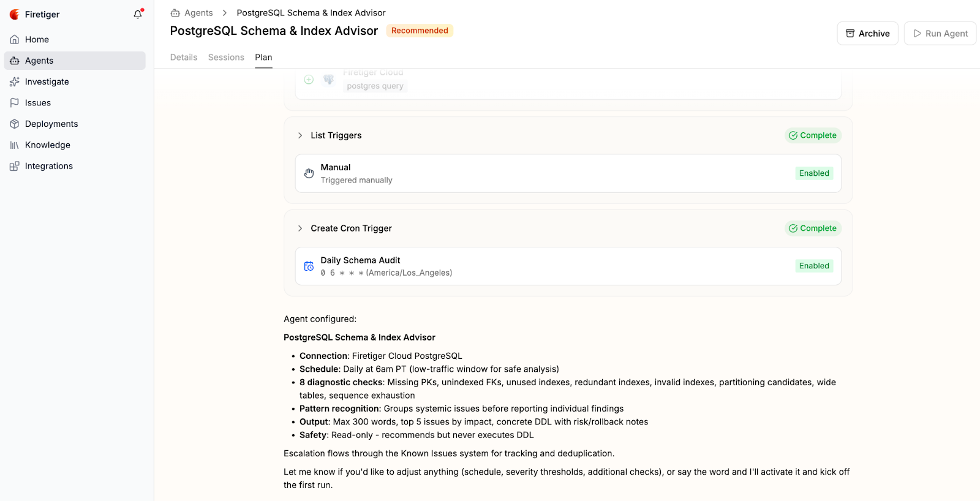Switch to the Details tab
The height and width of the screenshot is (501, 980).
(184, 58)
